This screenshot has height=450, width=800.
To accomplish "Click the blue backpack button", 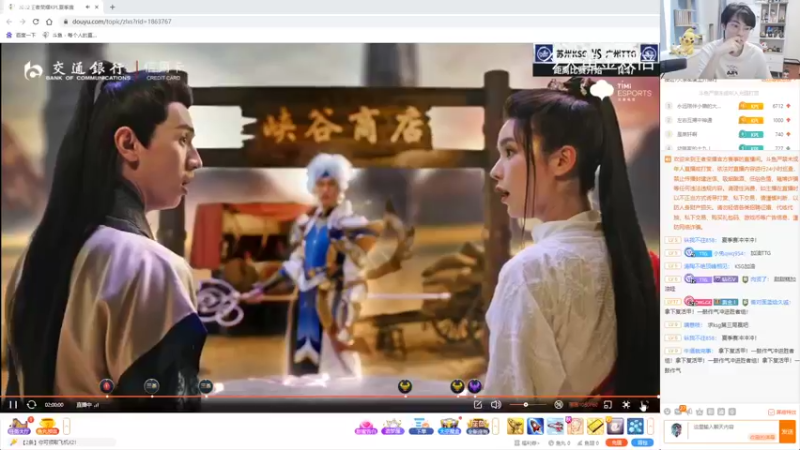I will point(642,443).
